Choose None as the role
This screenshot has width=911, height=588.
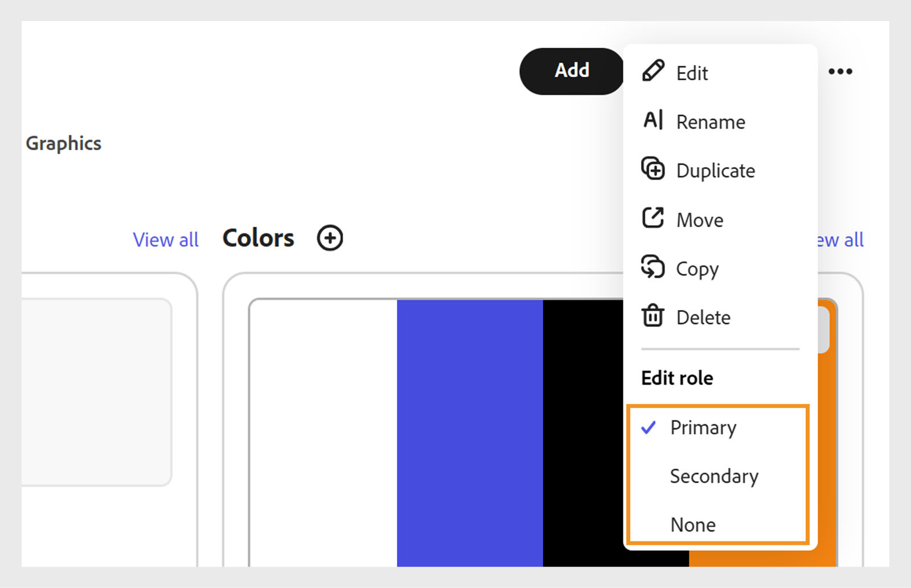693,524
